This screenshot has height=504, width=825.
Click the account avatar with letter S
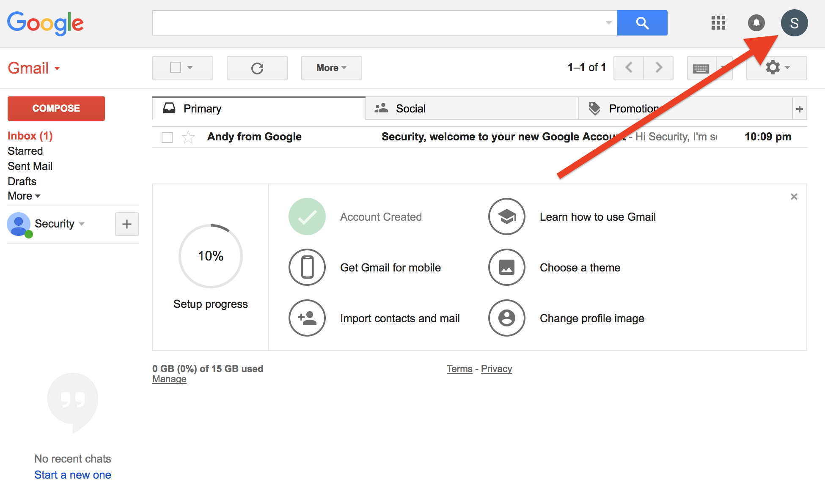pyautogui.click(x=795, y=23)
